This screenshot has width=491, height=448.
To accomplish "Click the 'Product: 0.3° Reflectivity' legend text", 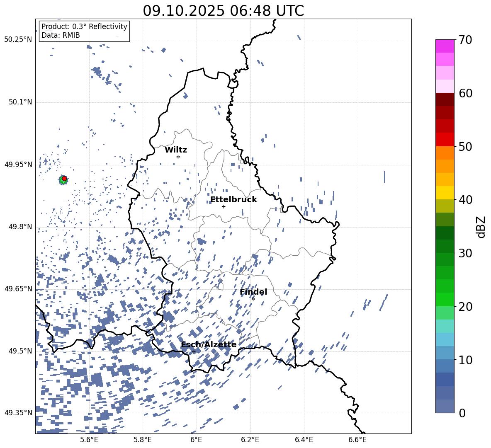I will click(x=84, y=27).
